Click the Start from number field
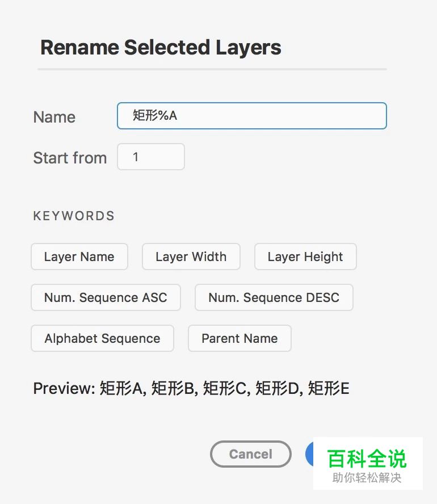 [150, 157]
